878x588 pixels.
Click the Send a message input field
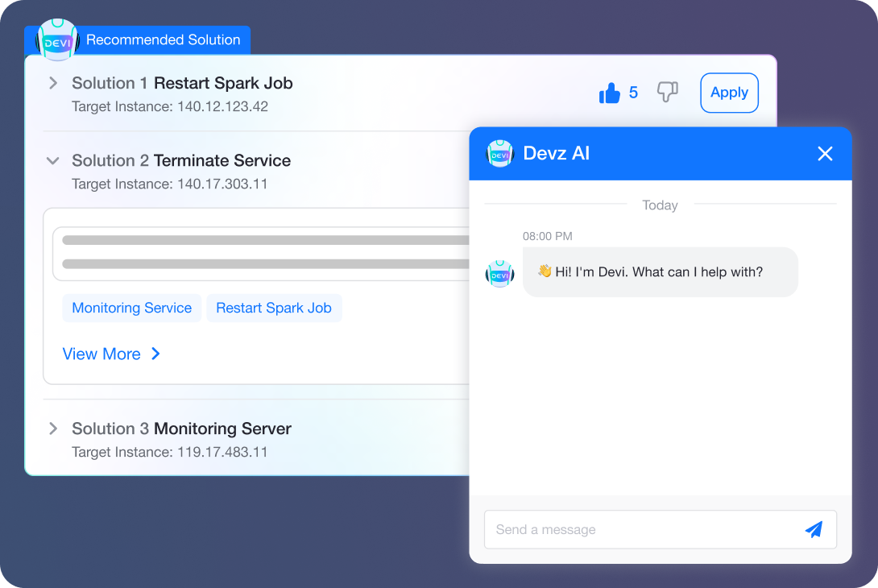coord(628,529)
